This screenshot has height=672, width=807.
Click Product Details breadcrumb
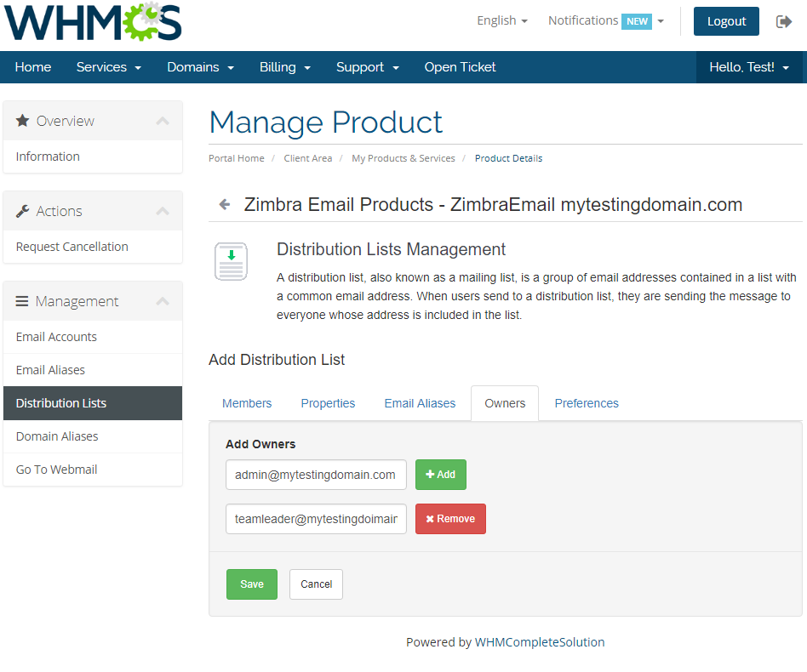[508, 158]
